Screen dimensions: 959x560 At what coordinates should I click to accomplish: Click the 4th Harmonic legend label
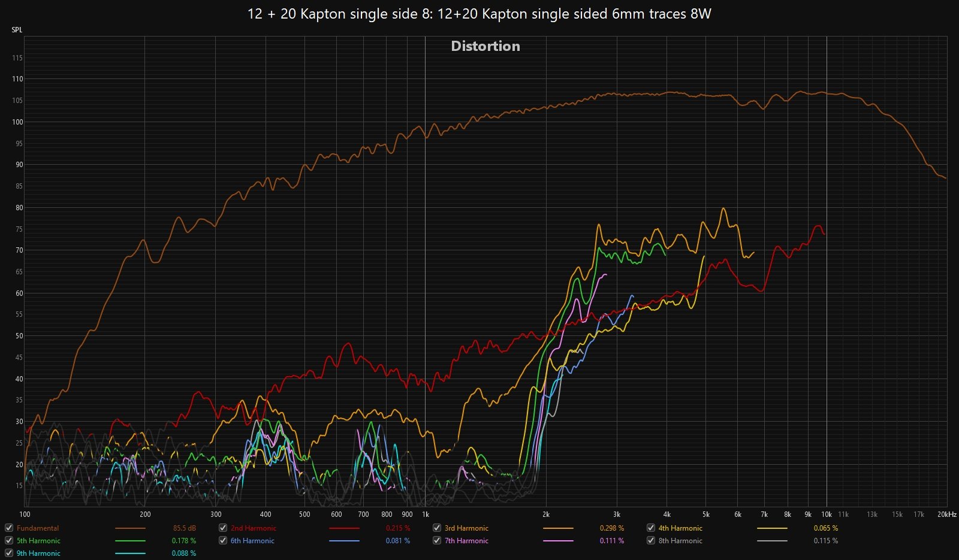coord(680,528)
